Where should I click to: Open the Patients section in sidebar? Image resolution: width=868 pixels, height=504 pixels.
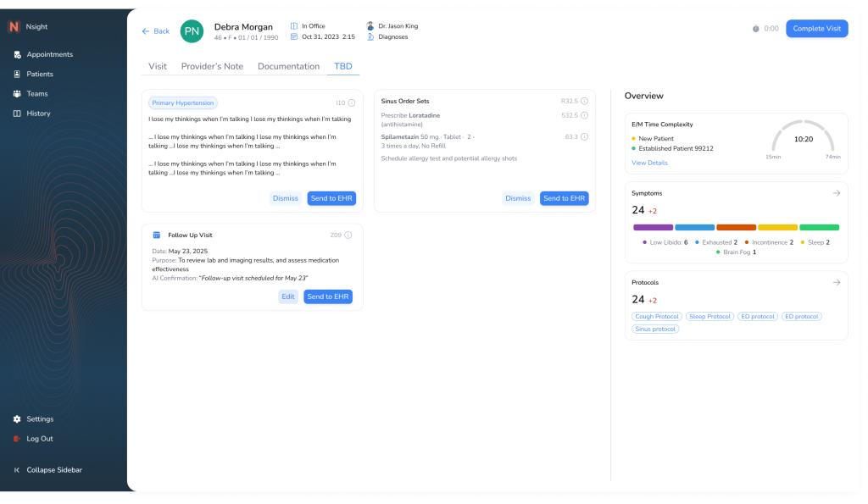pos(39,74)
